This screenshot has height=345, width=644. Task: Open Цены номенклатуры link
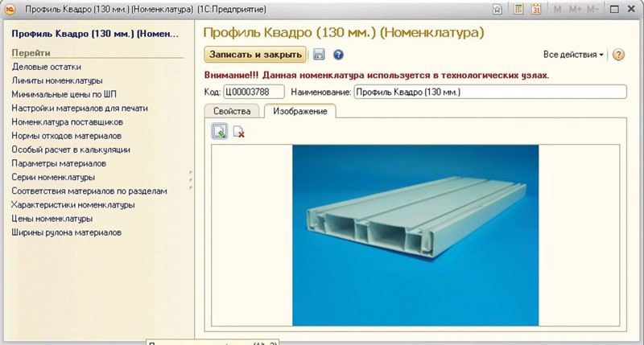[52, 219]
